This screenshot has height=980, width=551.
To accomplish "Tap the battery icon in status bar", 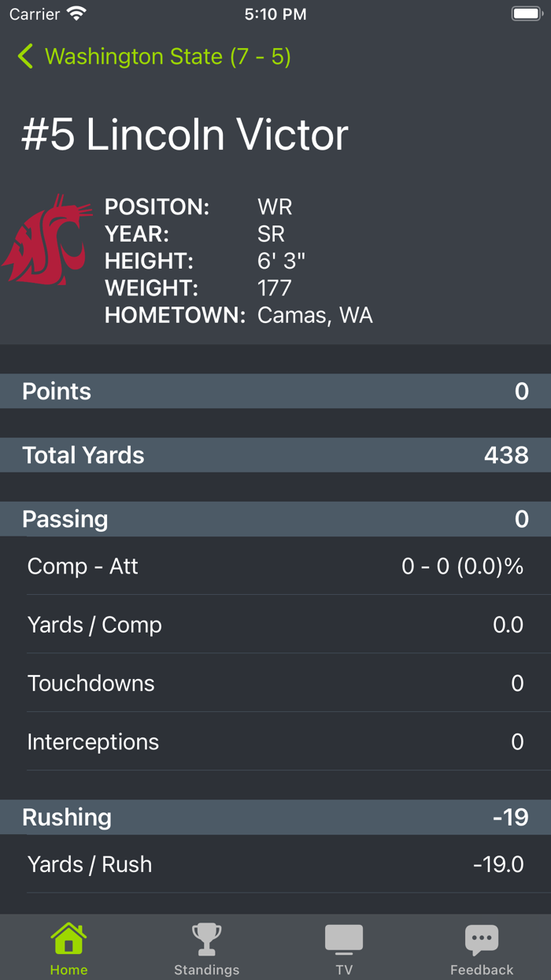I will pyautogui.click(x=523, y=13).
